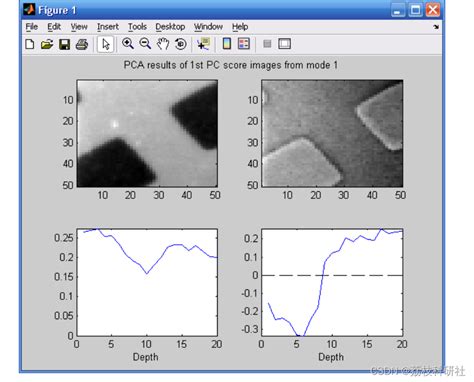This screenshot has width=474, height=382.
Task: Click the top-left grayscale PC score image
Action: click(147, 133)
